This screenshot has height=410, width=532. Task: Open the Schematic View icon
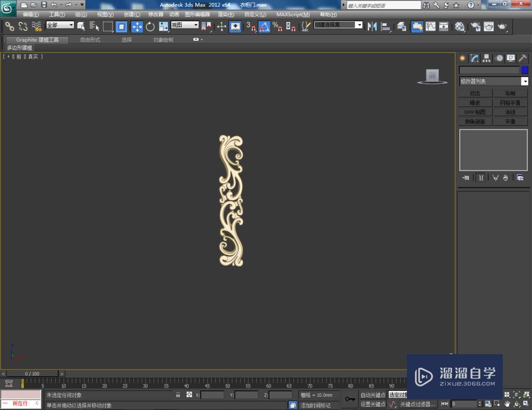point(444,27)
